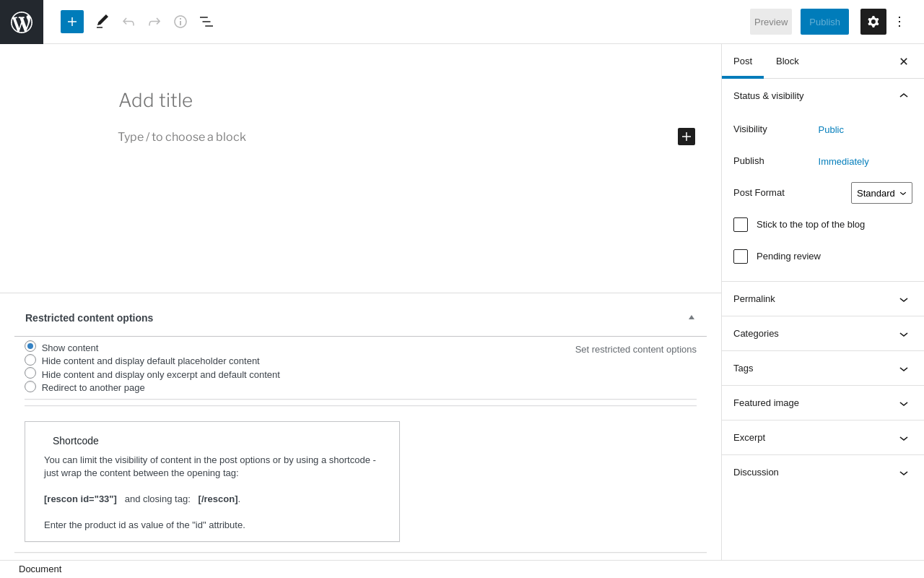Screen dimensions: 924x578
Task: Select the pencil Tools icon
Action: click(x=103, y=22)
